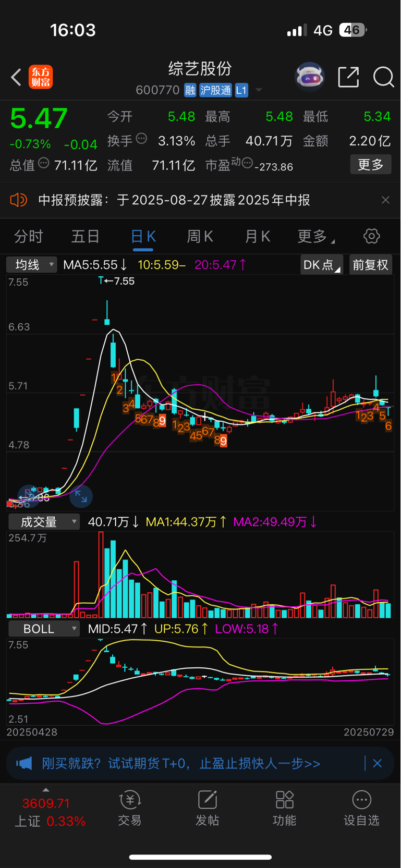Open the robot assistant avatar
Viewport: 401px width, 868px height.
click(310, 77)
